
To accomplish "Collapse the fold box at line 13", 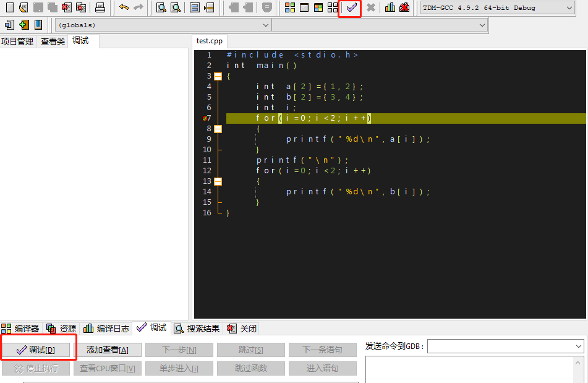I will 218,181.
